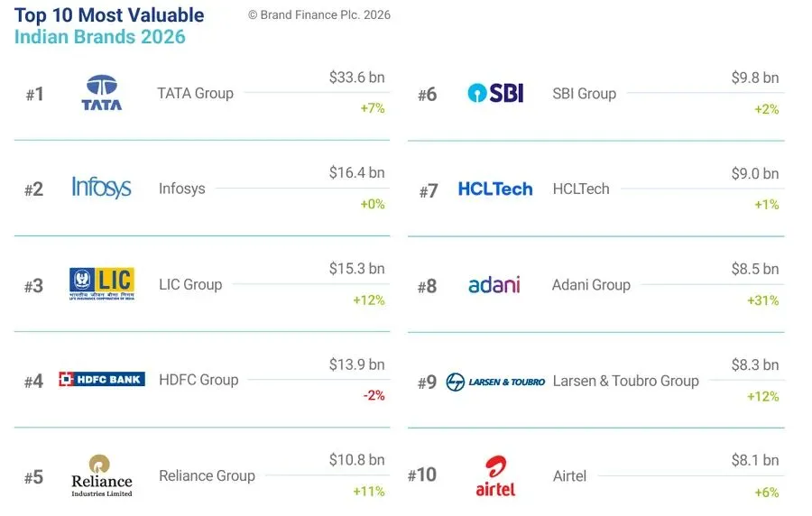
Task: Click the $33.6 bn value
Action: pyautogui.click(x=356, y=78)
